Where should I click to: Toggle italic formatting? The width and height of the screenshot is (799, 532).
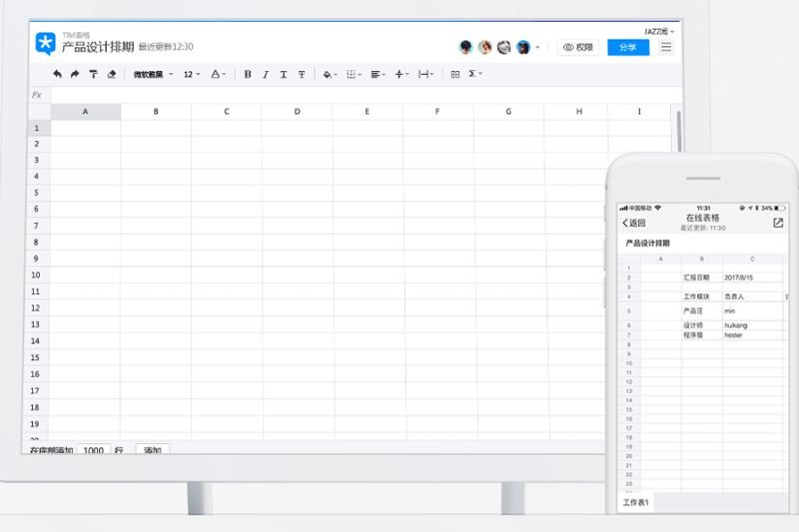click(266, 74)
